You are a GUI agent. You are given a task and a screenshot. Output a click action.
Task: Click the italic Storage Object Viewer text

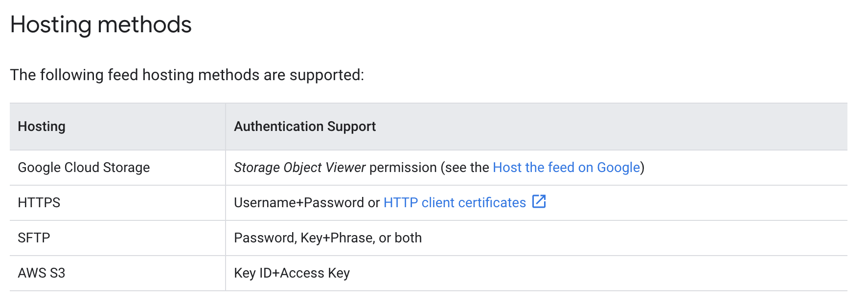(300, 168)
